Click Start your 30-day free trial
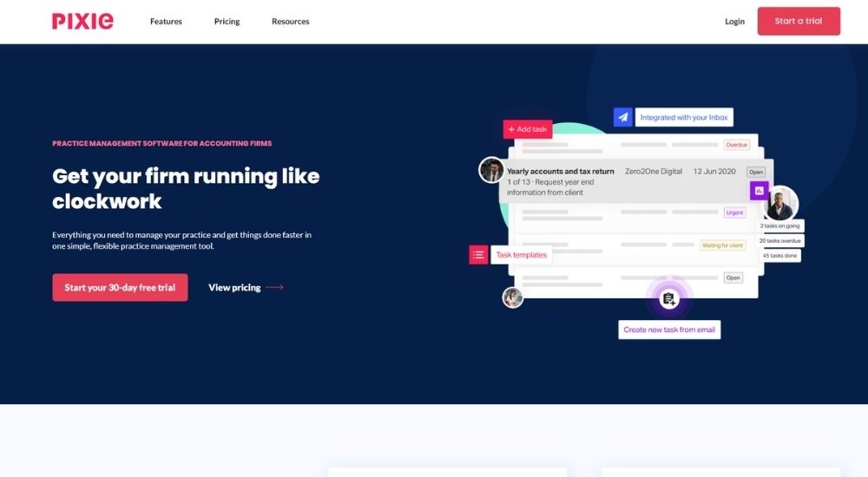 pyautogui.click(x=120, y=287)
